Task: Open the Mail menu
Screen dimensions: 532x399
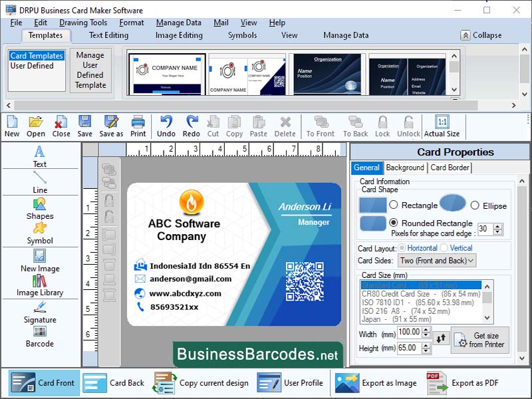Action: (221, 22)
